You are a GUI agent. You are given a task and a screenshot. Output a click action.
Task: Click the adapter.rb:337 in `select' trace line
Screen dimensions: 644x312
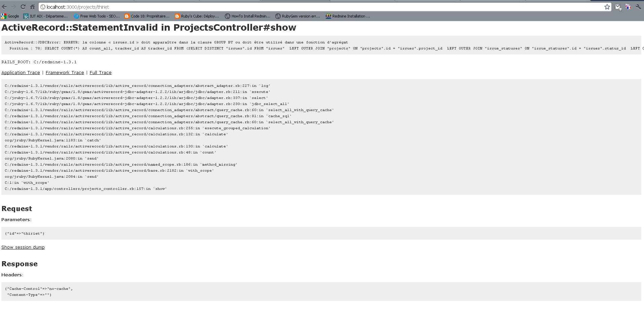(136, 98)
